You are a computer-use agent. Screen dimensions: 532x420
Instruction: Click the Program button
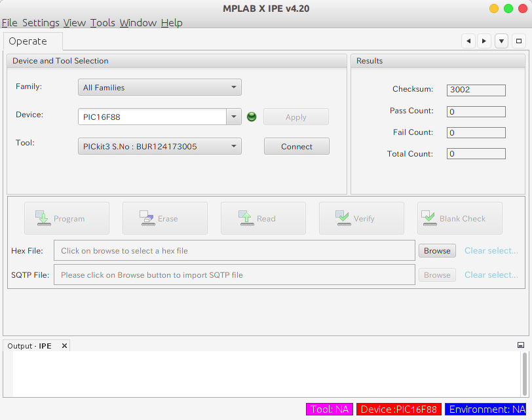pyautogui.click(x=67, y=218)
